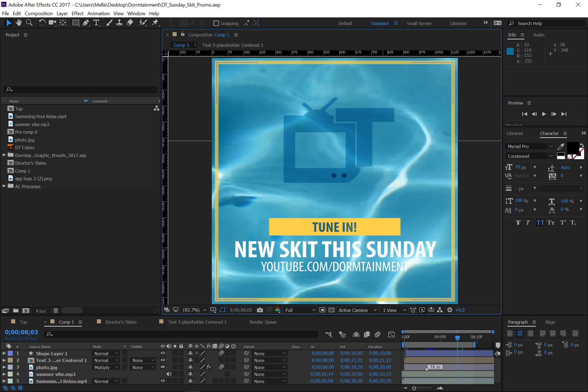The image size is (588, 392).
Task: Select the Clone Stamp tool
Action: pyautogui.click(x=119, y=23)
